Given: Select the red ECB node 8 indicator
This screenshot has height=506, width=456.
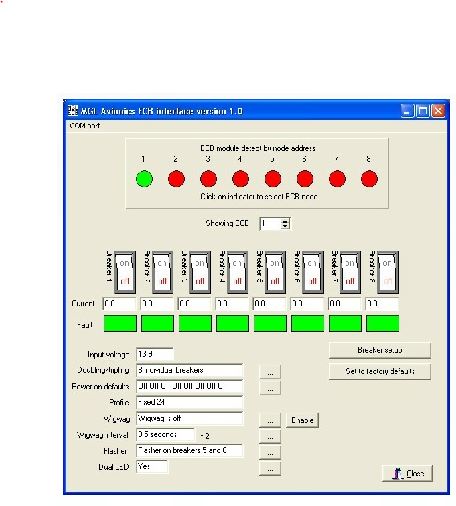Looking at the screenshot, I should 369,178.
